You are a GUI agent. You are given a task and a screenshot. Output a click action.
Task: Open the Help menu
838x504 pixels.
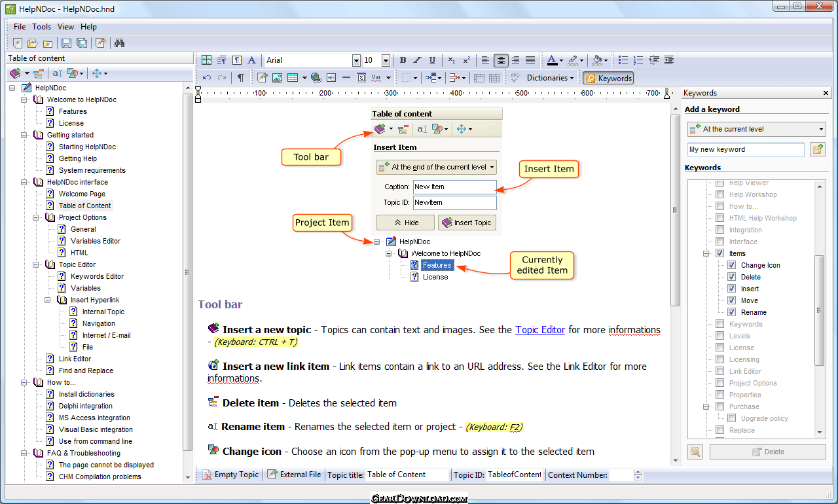coord(88,27)
